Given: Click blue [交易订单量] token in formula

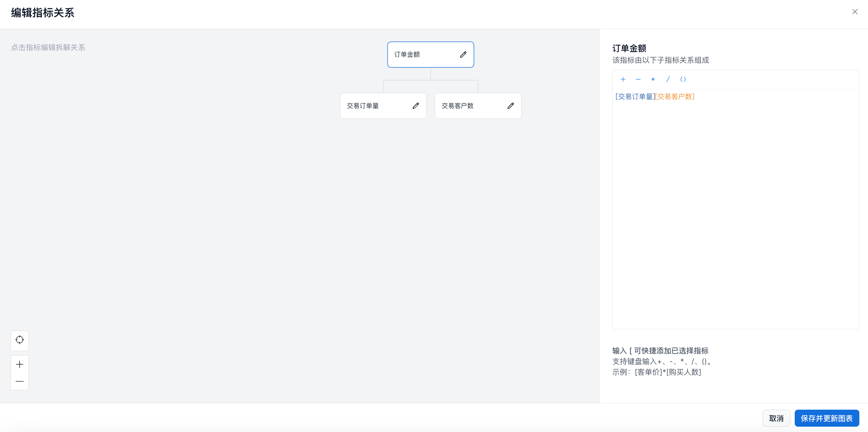Looking at the screenshot, I should point(635,97).
